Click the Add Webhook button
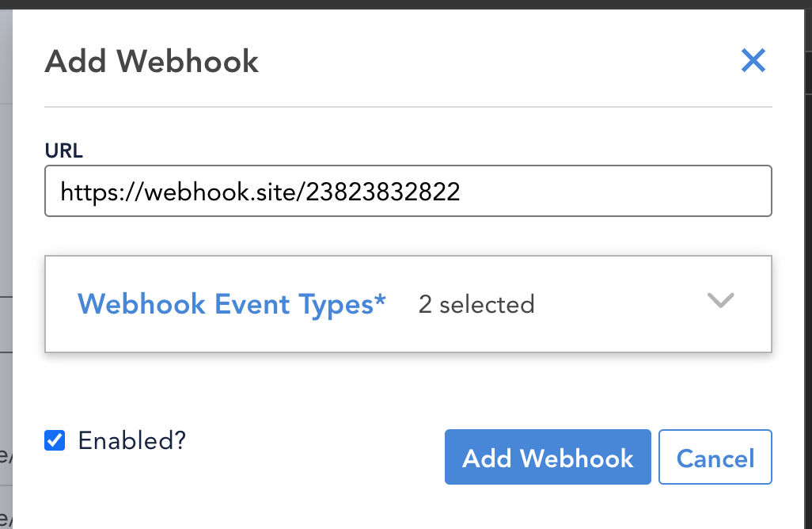The width and height of the screenshot is (812, 529). (x=548, y=457)
